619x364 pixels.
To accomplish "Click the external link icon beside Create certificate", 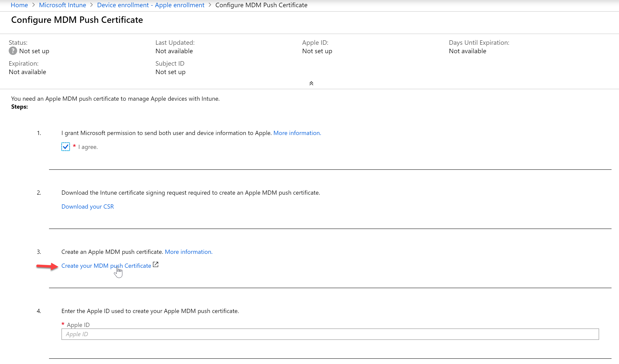I will point(156,265).
